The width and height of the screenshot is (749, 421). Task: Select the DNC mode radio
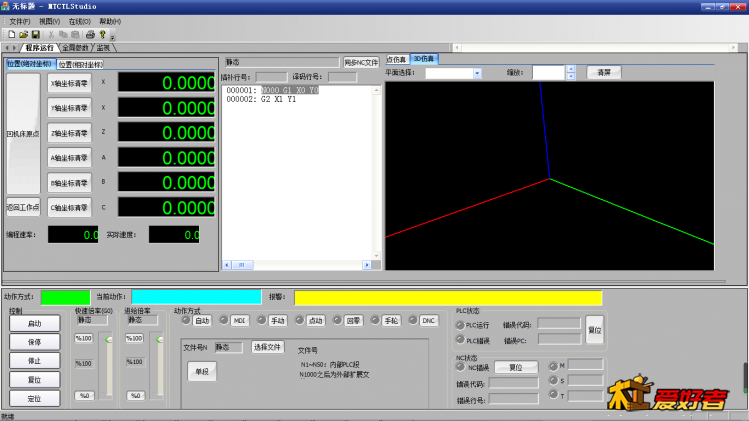413,320
